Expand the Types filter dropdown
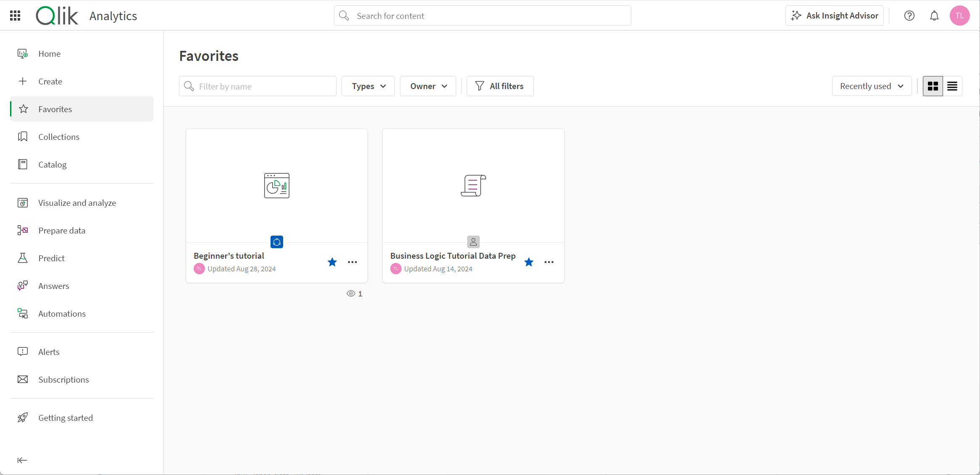The image size is (980, 475). (368, 86)
